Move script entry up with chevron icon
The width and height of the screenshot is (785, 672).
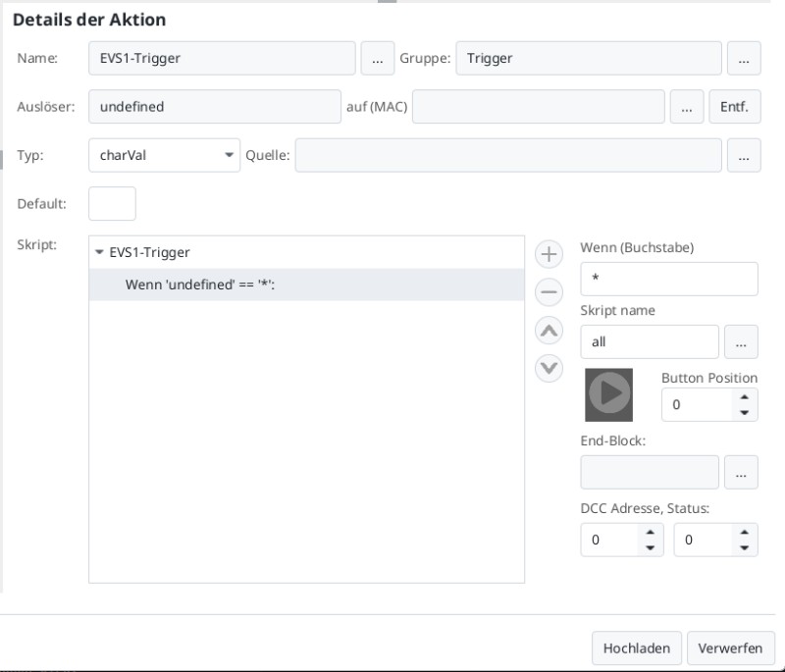549,331
